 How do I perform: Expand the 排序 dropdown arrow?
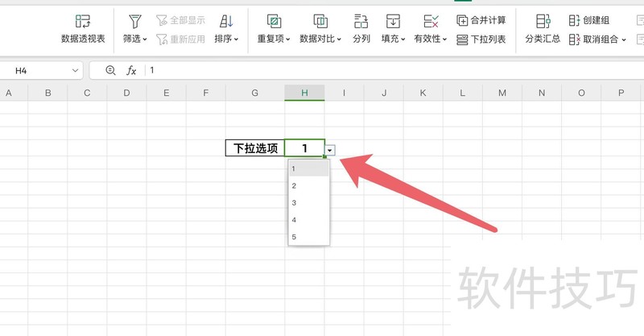coord(236,39)
